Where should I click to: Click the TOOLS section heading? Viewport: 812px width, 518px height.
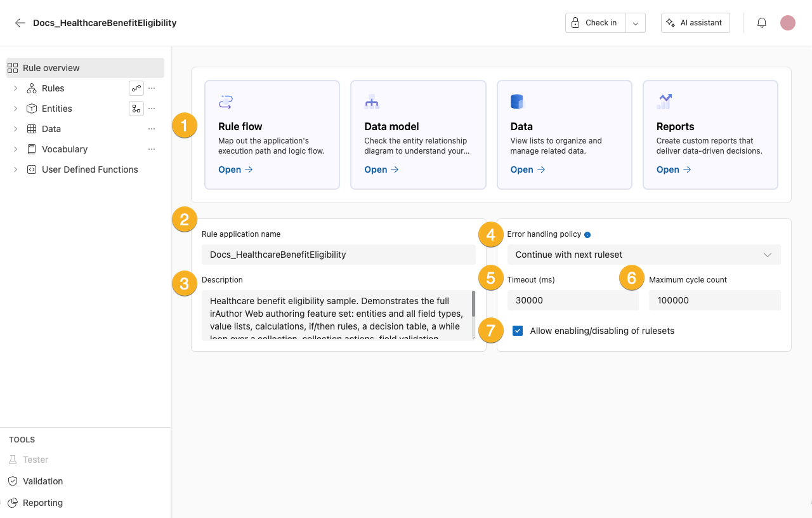[x=22, y=439]
